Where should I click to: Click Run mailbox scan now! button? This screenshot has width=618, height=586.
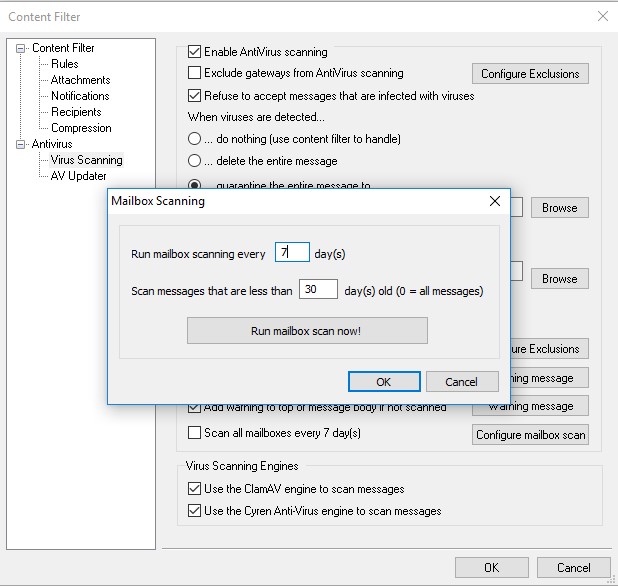(307, 331)
